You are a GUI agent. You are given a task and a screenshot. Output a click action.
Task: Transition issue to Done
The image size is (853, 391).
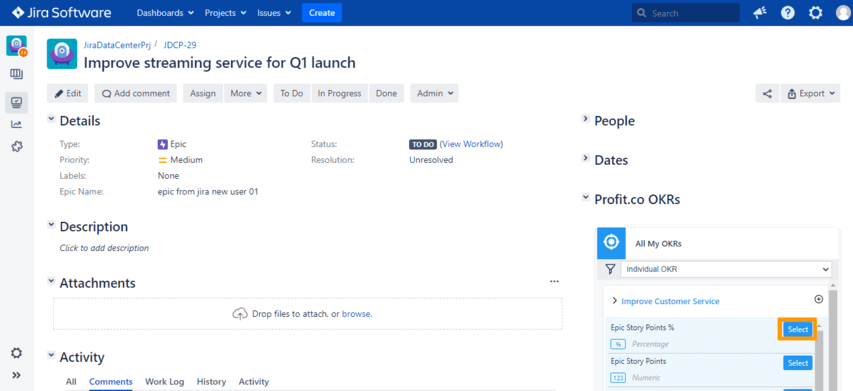386,94
